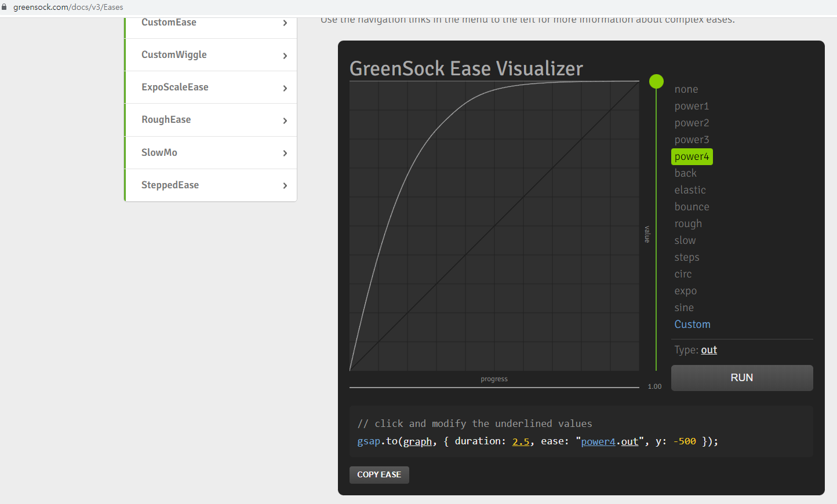Click the progress bar under the graph
Screen dimensions: 837x504
(494, 387)
